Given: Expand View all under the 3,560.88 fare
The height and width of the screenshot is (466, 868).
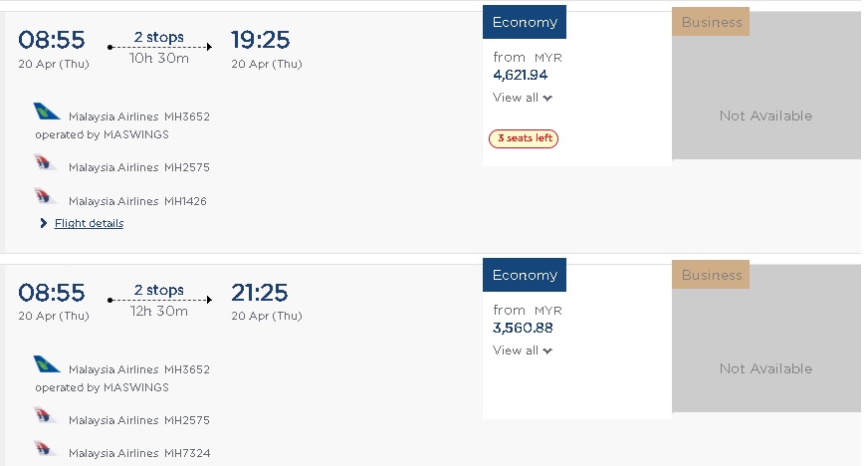Looking at the screenshot, I should tap(522, 350).
